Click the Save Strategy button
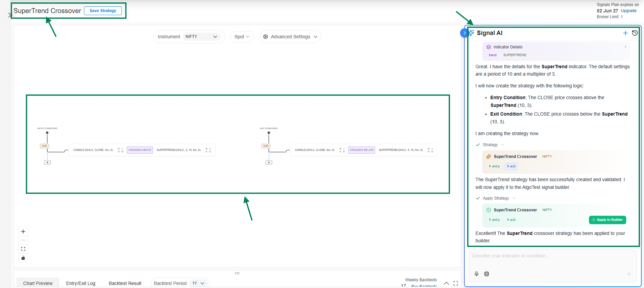Viewport: 644px width, 288px height. [103, 11]
